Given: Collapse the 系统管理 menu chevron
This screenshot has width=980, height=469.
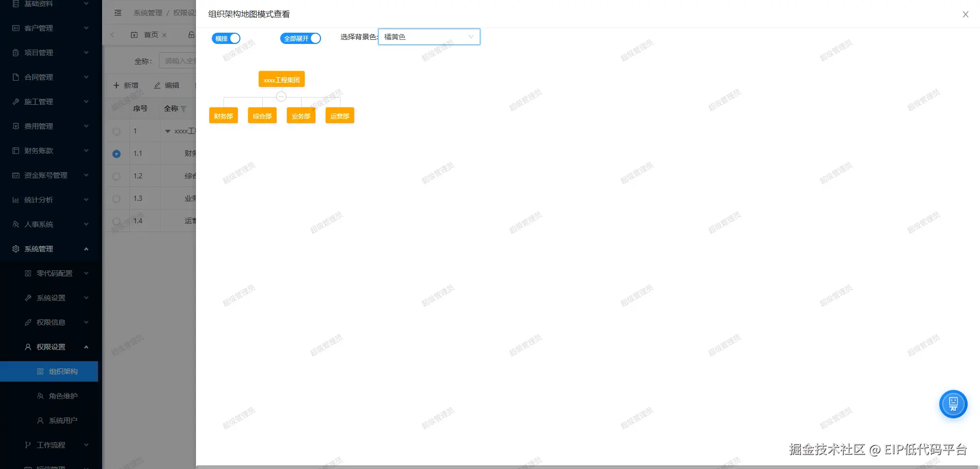Looking at the screenshot, I should pyautogui.click(x=86, y=249).
